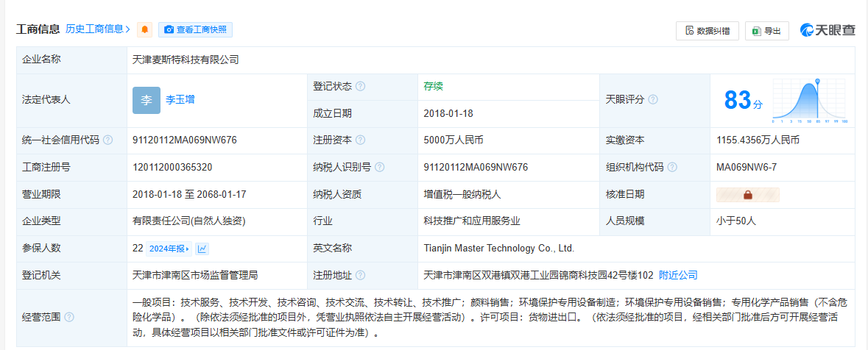This screenshot has height=350, width=868.
Task: Click staff size 小于50人
Action: [x=736, y=221]
